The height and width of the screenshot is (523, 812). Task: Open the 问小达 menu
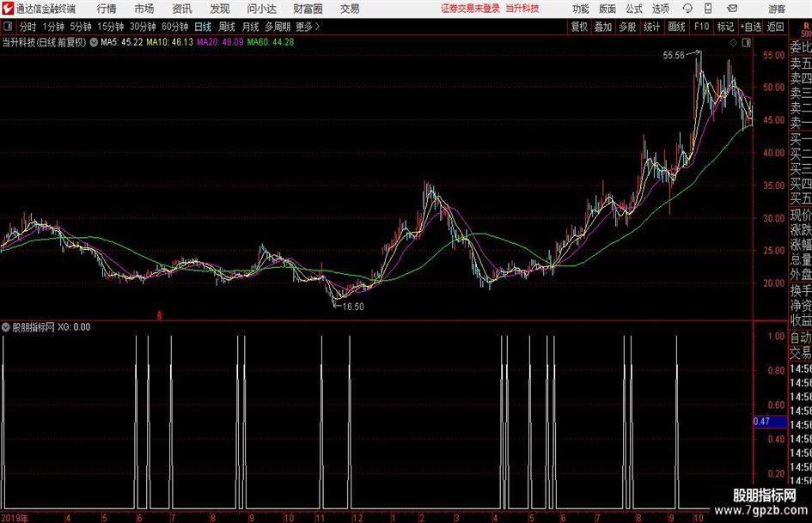262,9
